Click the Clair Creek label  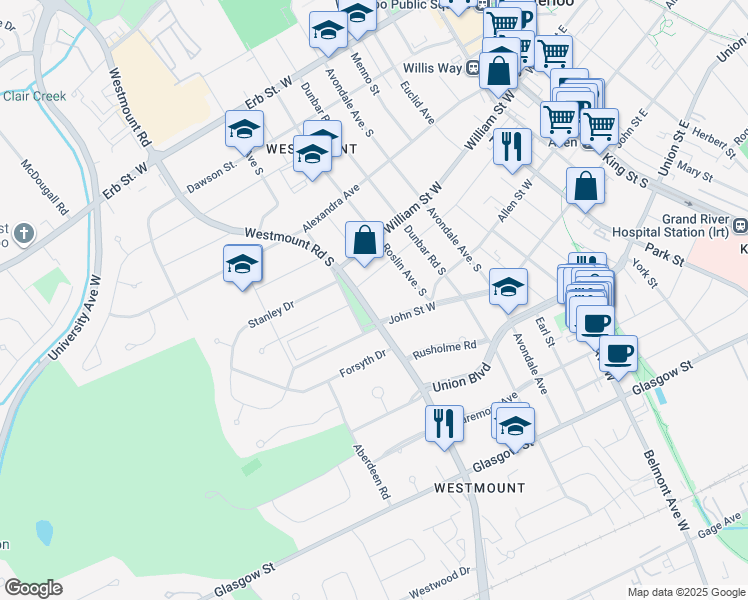point(33,97)
